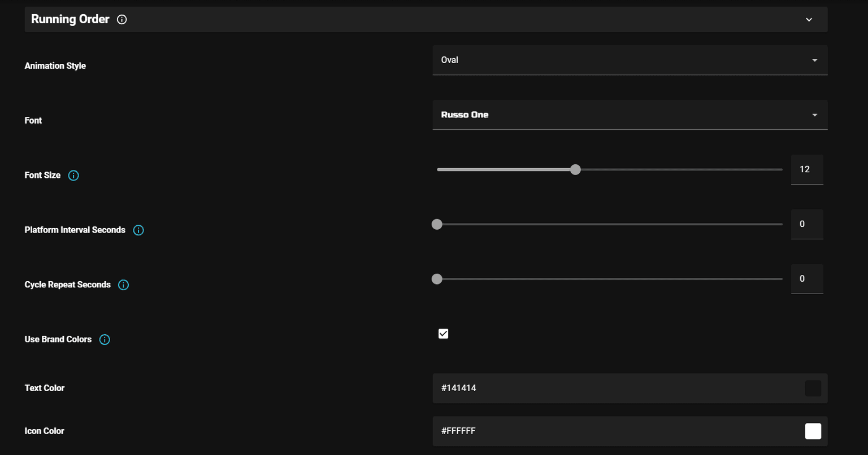Click the Font Size slider handle

point(575,169)
